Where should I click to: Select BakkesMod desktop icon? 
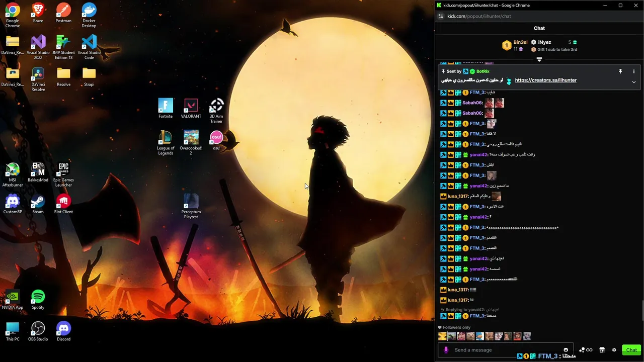tap(38, 172)
